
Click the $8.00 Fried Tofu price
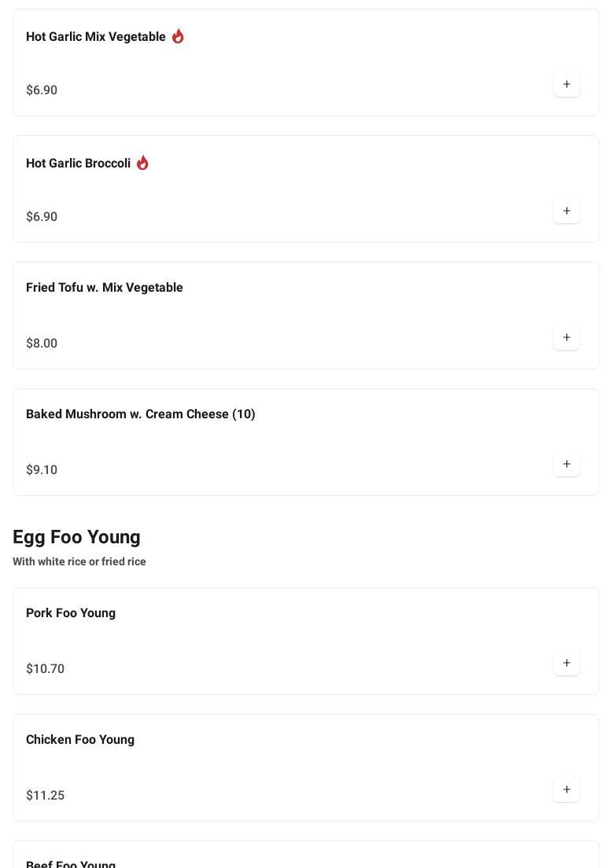[42, 344]
